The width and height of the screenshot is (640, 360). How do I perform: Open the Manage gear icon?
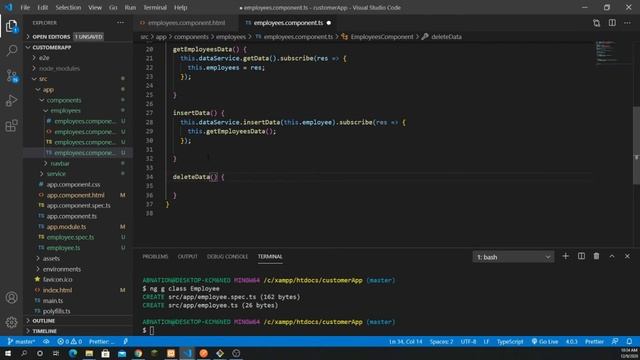11,322
